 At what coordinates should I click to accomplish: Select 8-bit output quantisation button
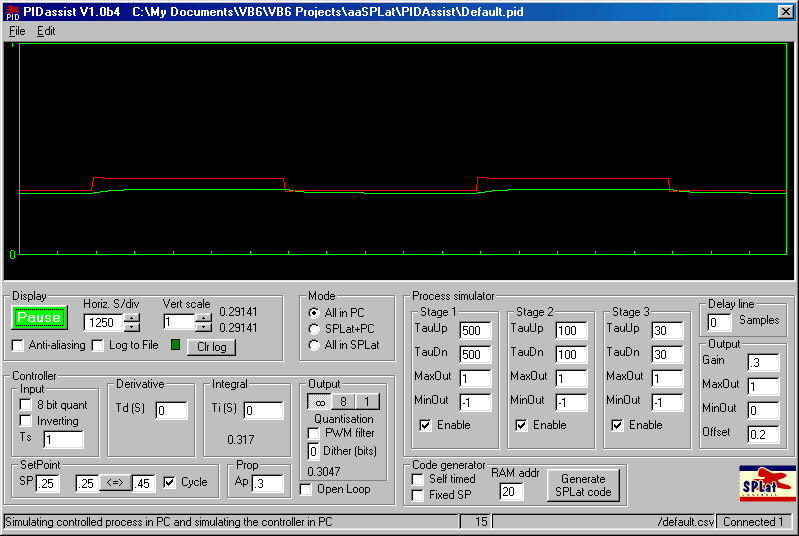click(343, 402)
